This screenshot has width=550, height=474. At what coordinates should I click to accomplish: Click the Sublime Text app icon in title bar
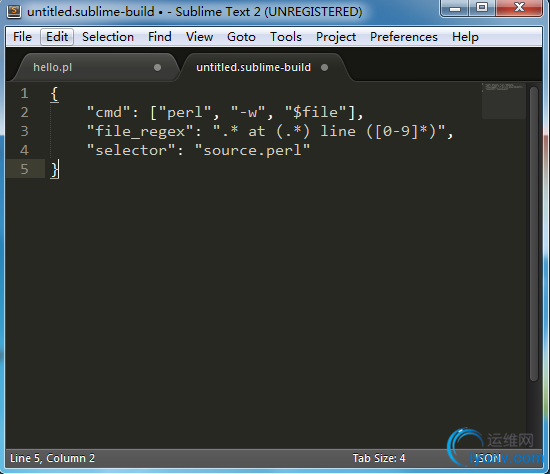pyautogui.click(x=14, y=11)
